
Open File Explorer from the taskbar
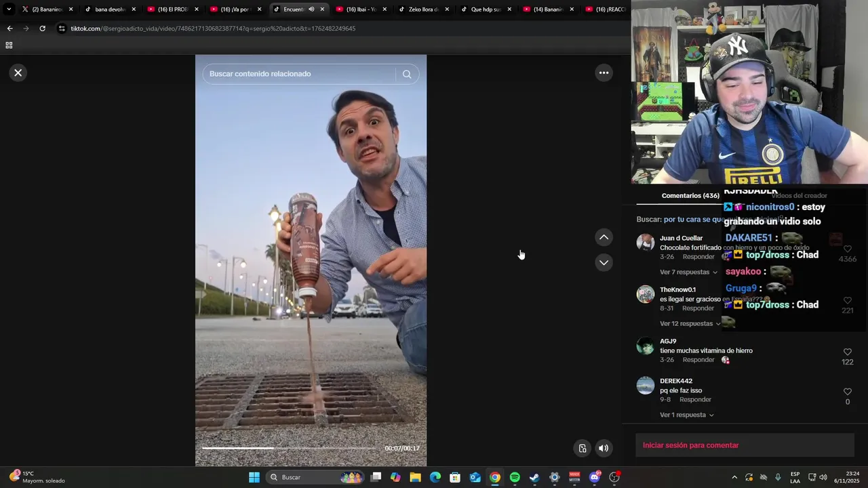coord(415,477)
